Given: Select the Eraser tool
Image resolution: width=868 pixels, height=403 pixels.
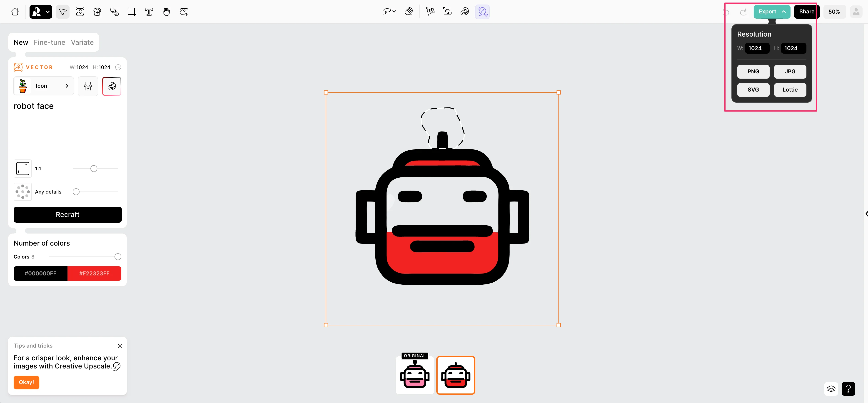Looking at the screenshot, I should click(409, 11).
